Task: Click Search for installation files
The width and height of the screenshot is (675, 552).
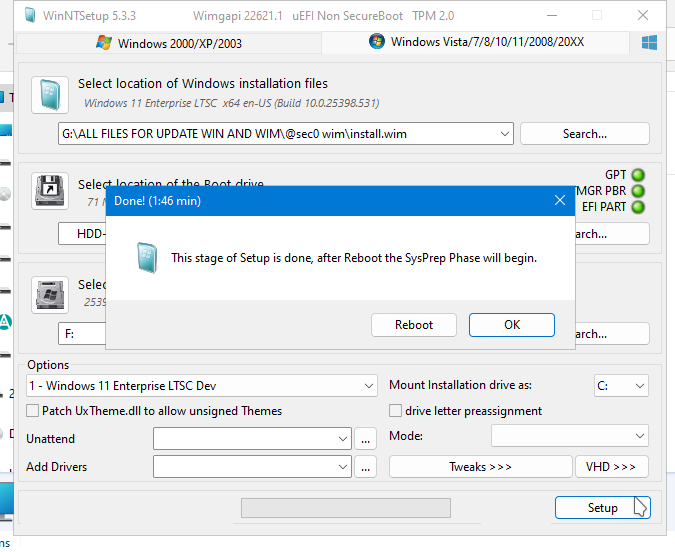Action: pyautogui.click(x=585, y=133)
